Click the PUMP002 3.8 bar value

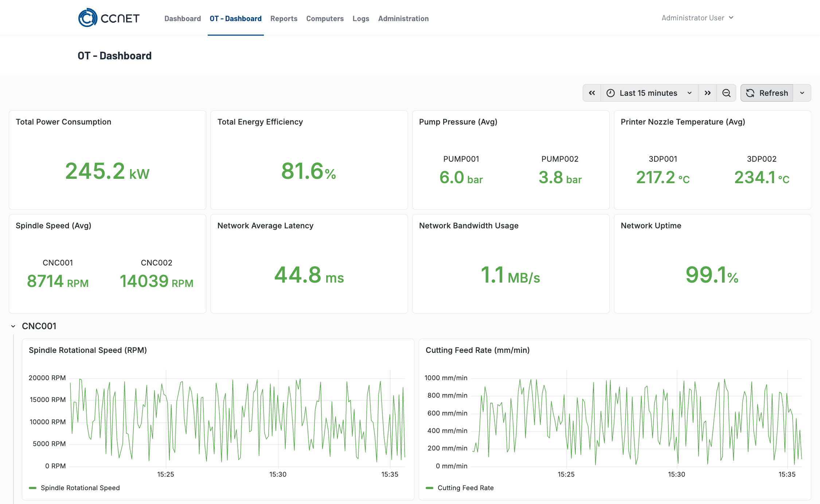coord(560,178)
